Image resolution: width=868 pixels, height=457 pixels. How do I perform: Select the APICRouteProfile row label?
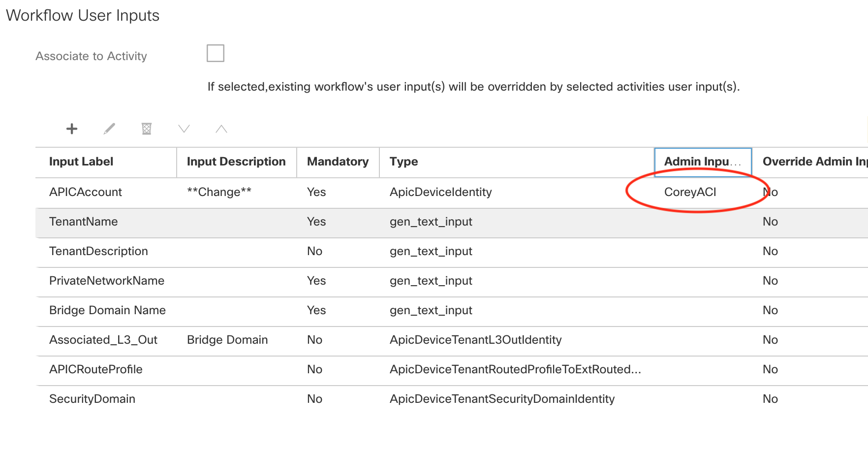click(x=96, y=369)
